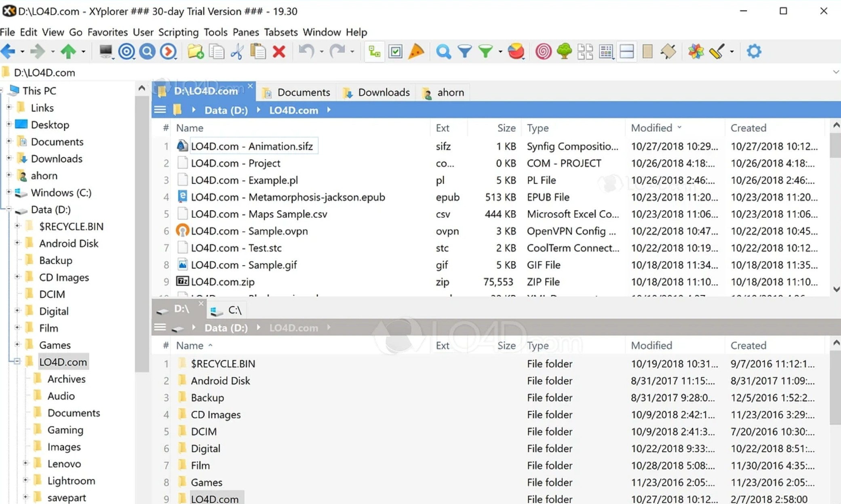Switch to the C:\ tab in lower pane
The height and width of the screenshot is (504, 841).
coord(227,310)
